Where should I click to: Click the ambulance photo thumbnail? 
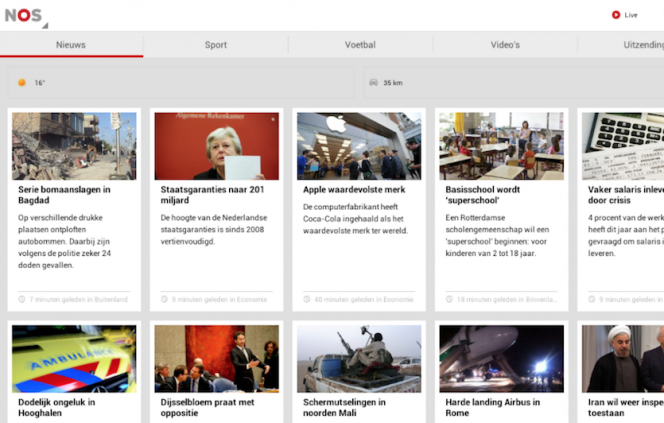click(74, 358)
